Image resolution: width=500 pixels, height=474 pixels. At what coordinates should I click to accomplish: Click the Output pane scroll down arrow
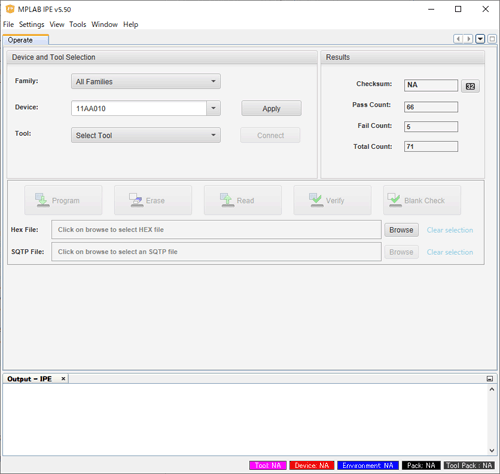[492, 450]
